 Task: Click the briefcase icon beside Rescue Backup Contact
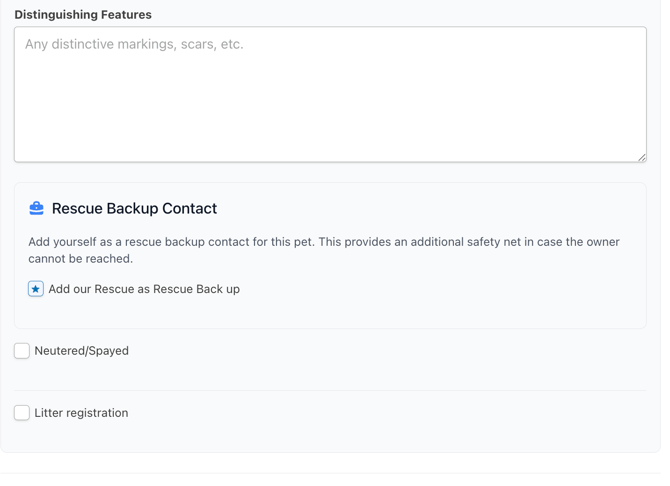tap(36, 208)
